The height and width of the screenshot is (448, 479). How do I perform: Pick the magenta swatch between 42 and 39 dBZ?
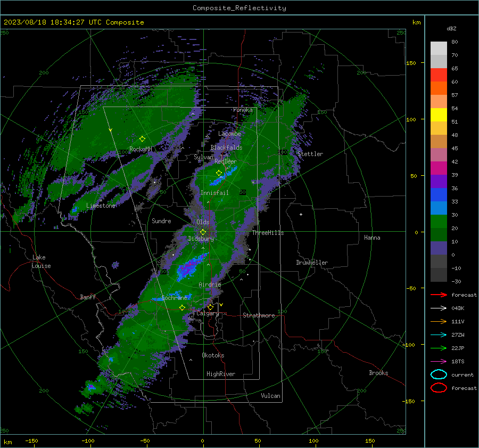click(x=439, y=168)
